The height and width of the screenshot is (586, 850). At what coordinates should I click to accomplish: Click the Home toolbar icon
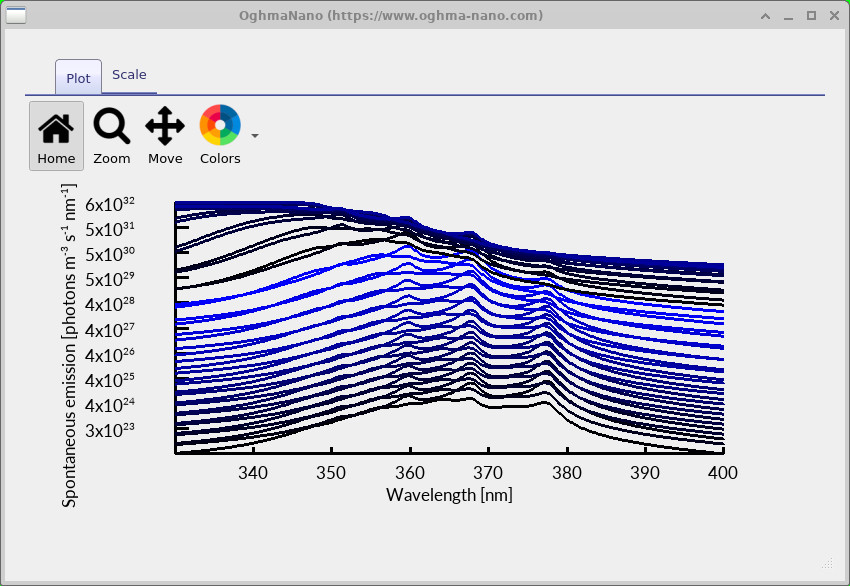point(56,136)
